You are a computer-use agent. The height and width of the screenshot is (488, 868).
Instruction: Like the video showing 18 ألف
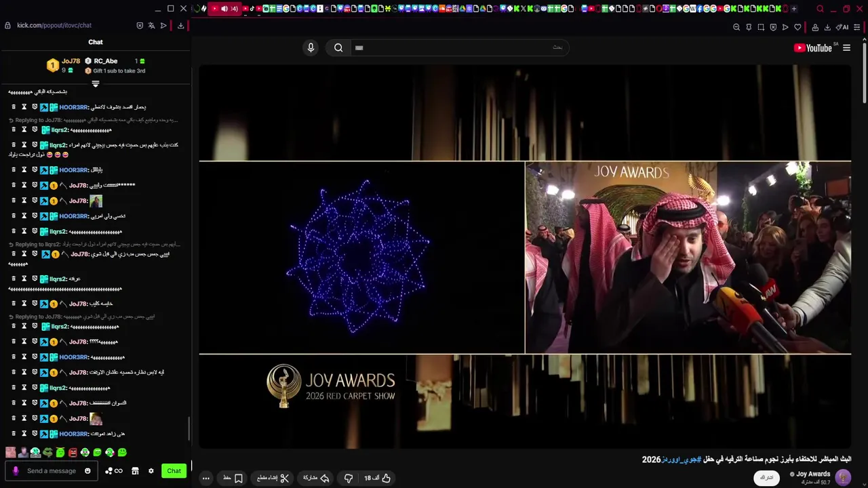click(x=377, y=479)
